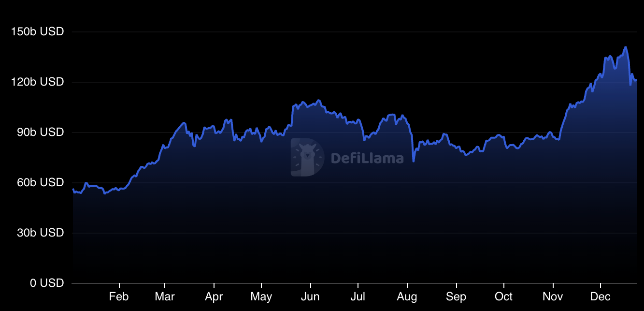This screenshot has height=311, width=644.
Task: Select the Mar x-axis label
Action: coord(165,297)
